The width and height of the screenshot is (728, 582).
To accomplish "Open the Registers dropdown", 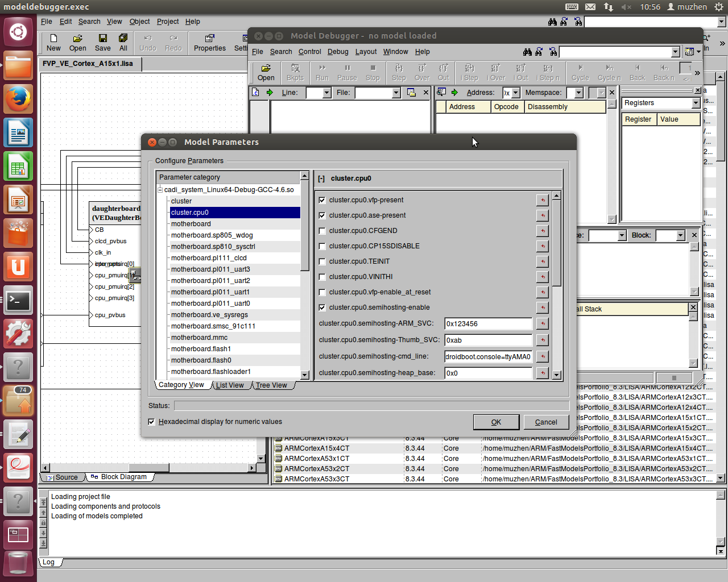I will tap(695, 103).
